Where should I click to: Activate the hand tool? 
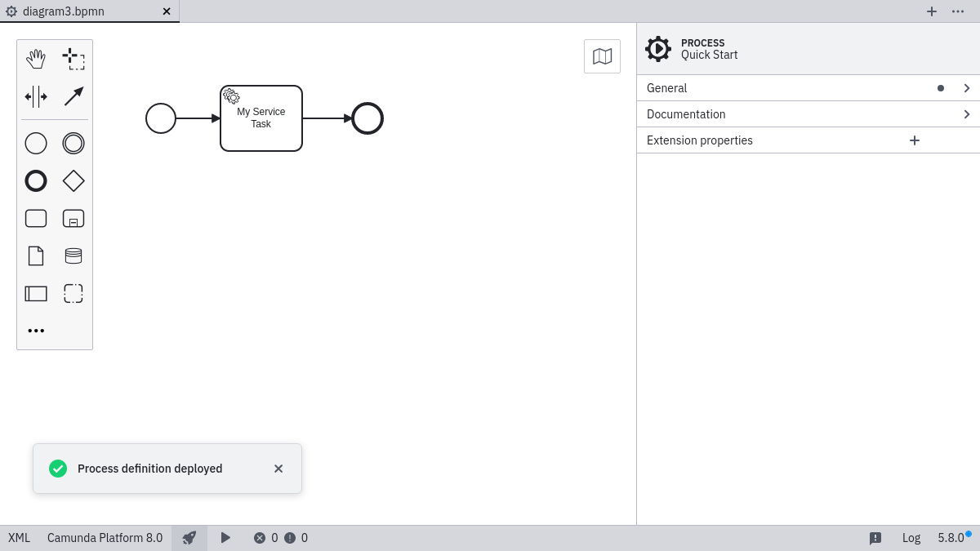(x=36, y=59)
